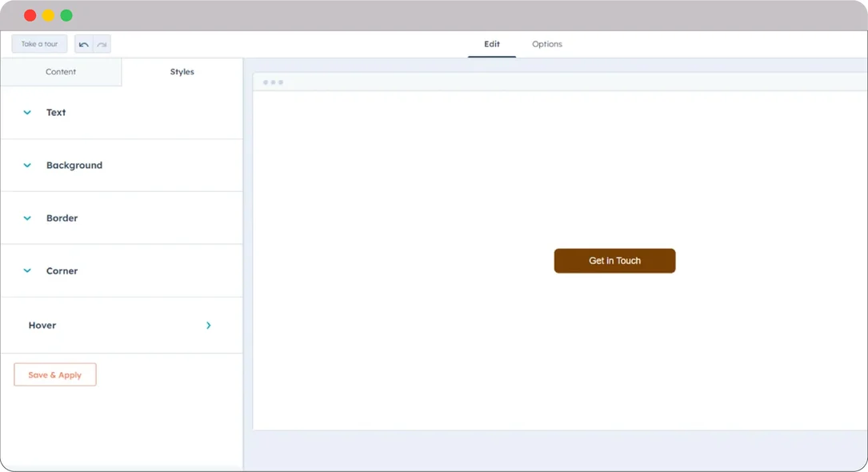Collapse the Corner style section
Viewport: 868px width, 472px height.
point(26,270)
